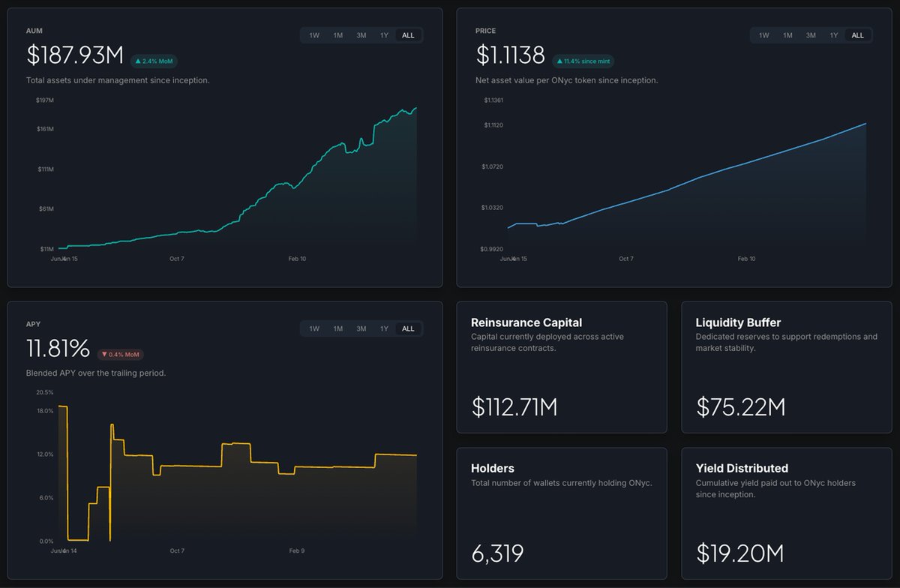Click the $112.71M value
This screenshot has height=588, width=900.
tap(514, 406)
